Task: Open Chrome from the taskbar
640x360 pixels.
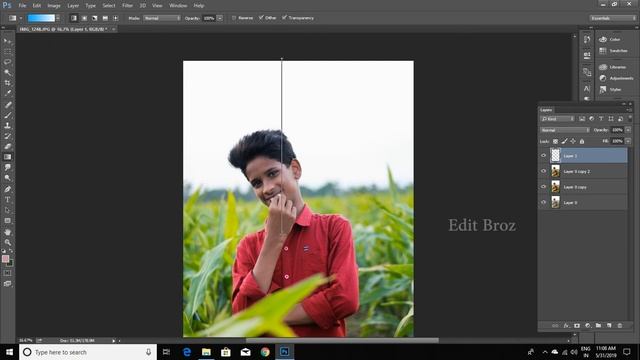Action: [265, 352]
